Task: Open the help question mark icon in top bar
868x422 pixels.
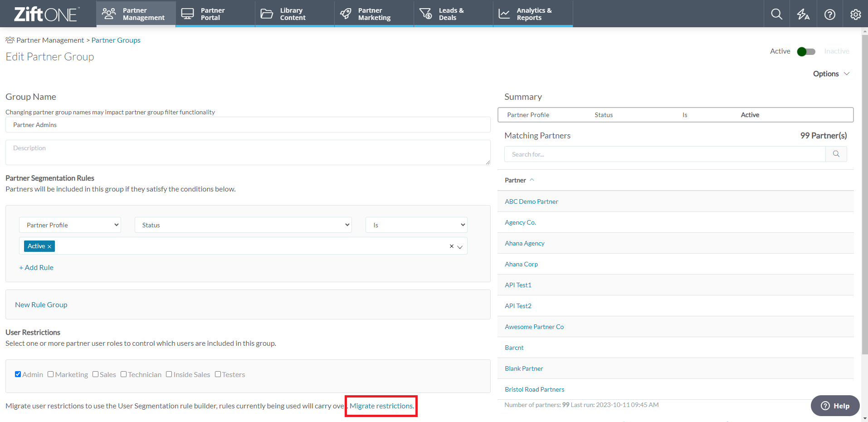Action: [830, 14]
